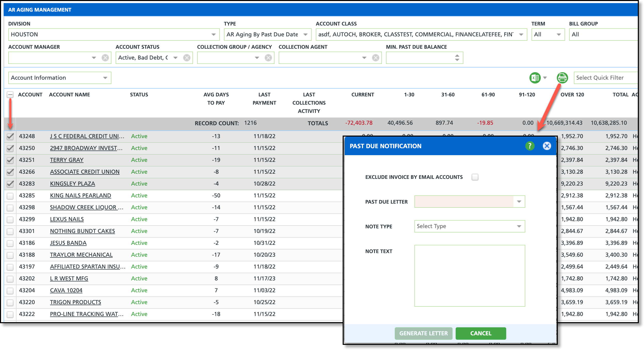Viewport: 644px width, 350px height.
Task: Close the Past Due Notification dialog
Action: 547,146
